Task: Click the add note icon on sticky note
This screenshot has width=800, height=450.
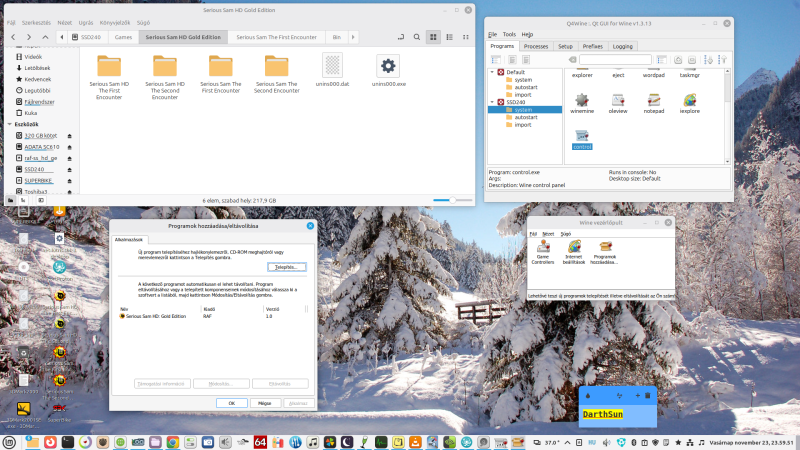Action: coord(637,395)
